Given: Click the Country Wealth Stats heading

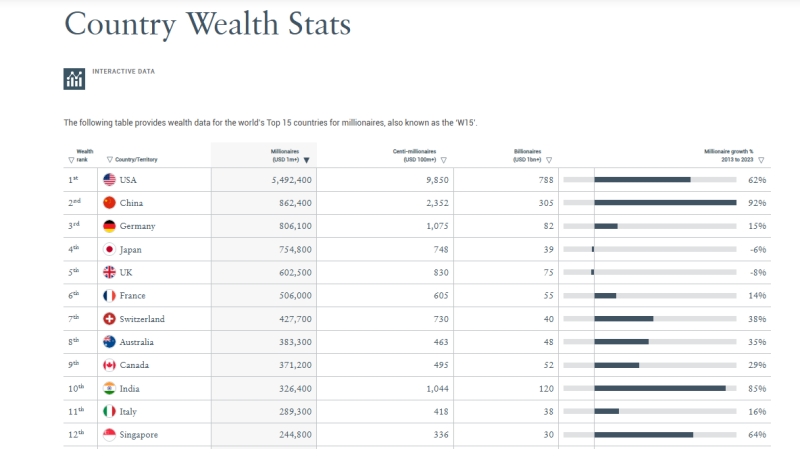Looking at the screenshot, I should (x=207, y=24).
